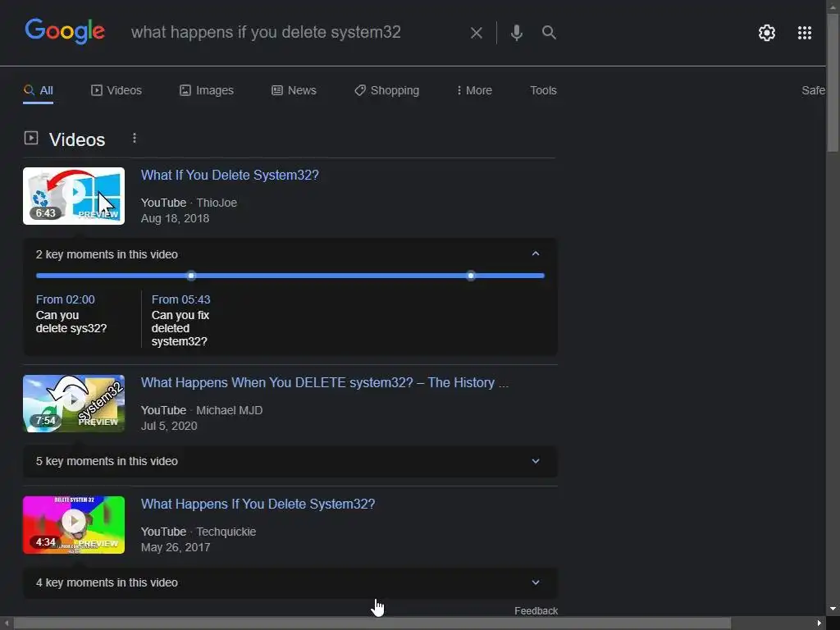This screenshot has height=630, width=840.
Task: Collapse the 2 key moments panel
Action: [535, 254]
